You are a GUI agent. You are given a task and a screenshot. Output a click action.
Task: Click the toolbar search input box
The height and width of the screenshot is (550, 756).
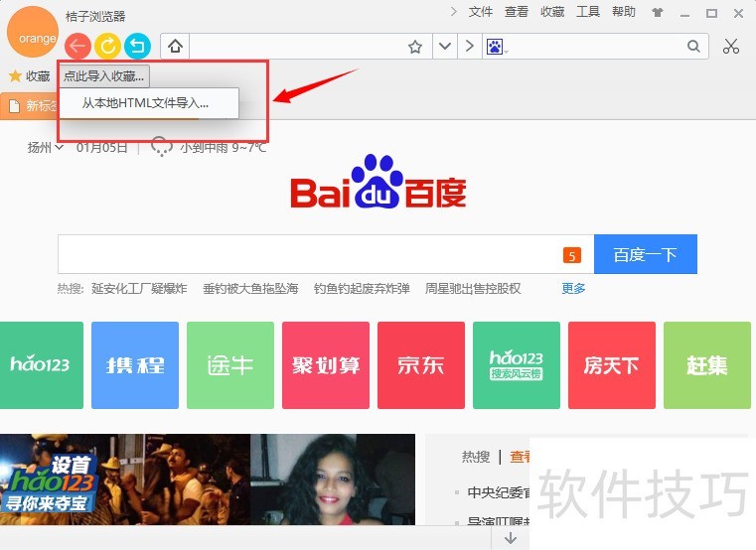point(596,47)
